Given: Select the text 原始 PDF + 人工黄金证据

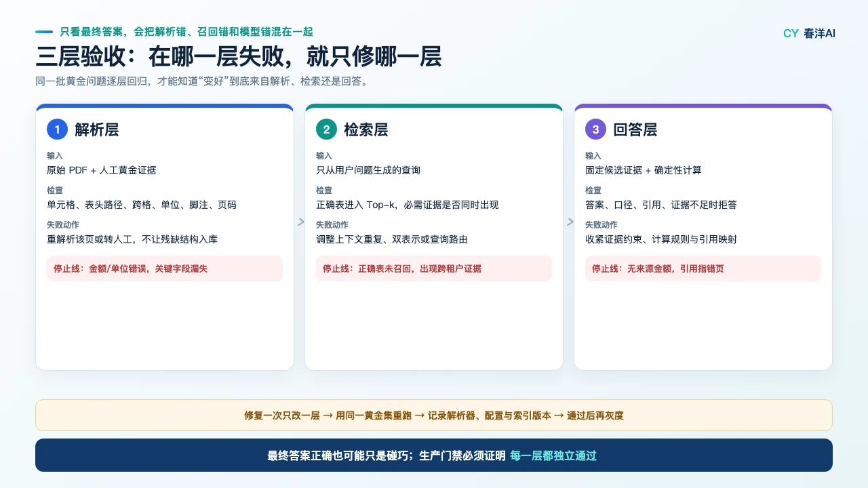Looking at the screenshot, I should point(102,170).
